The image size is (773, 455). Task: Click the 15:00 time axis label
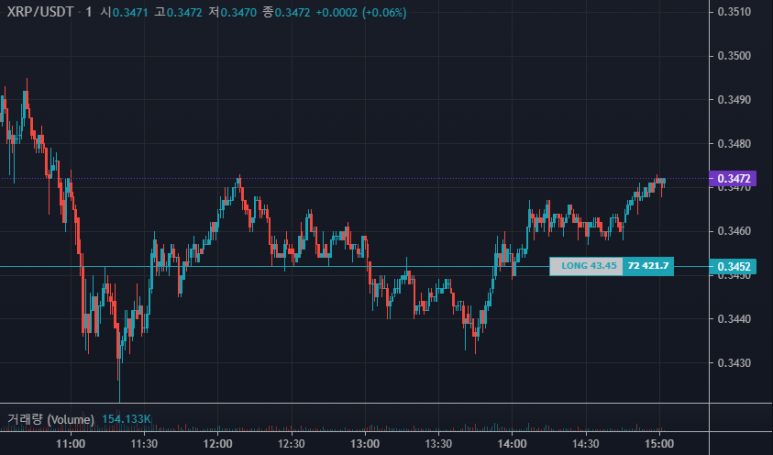(659, 444)
